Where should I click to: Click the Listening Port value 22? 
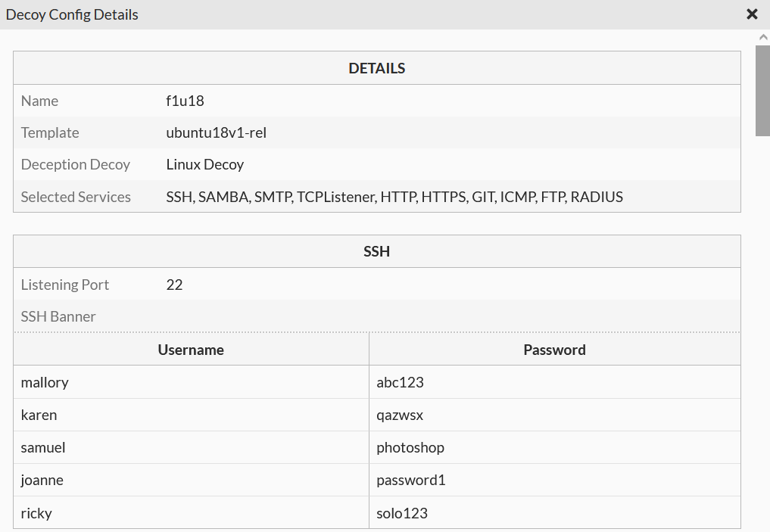click(174, 285)
